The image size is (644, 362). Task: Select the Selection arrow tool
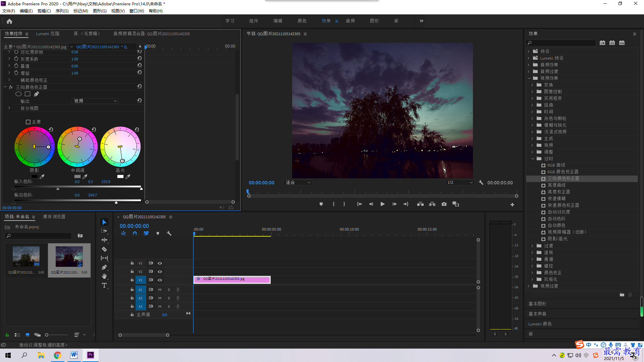(x=104, y=222)
